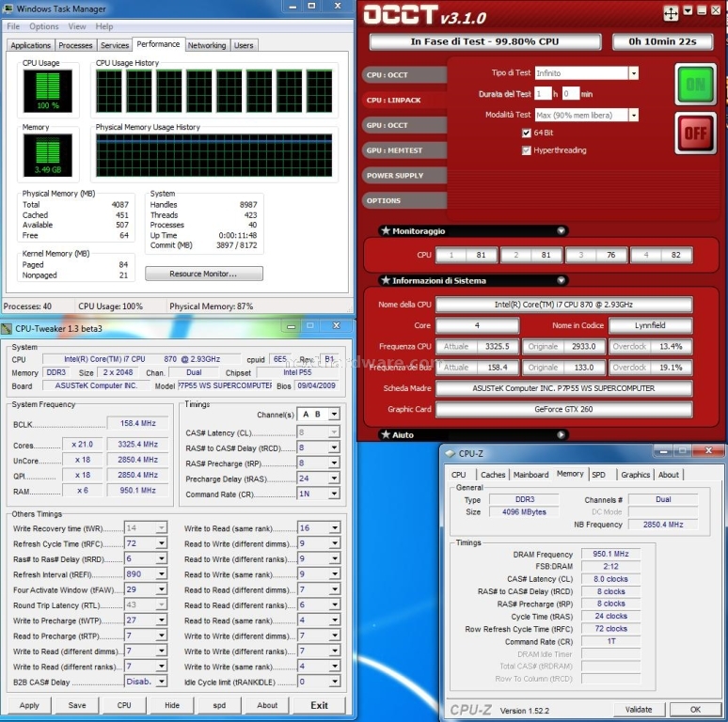Click the OCCT move-window cross icon

pyautogui.click(x=671, y=12)
